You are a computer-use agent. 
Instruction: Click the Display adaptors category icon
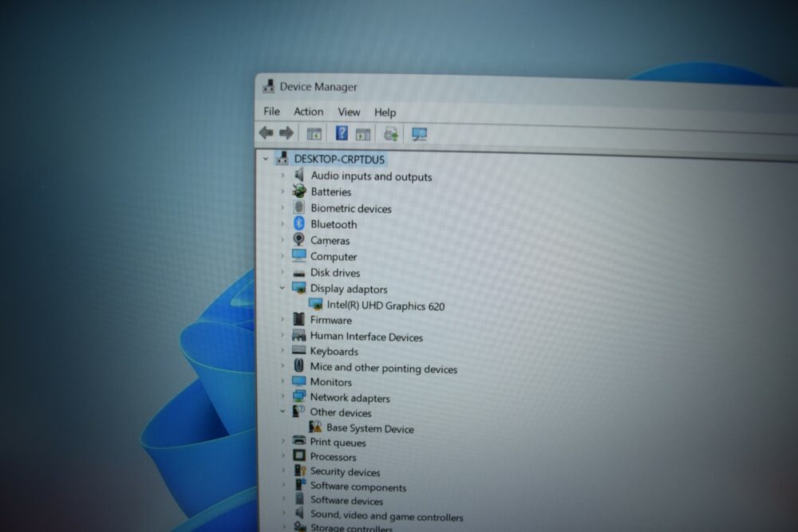point(298,288)
